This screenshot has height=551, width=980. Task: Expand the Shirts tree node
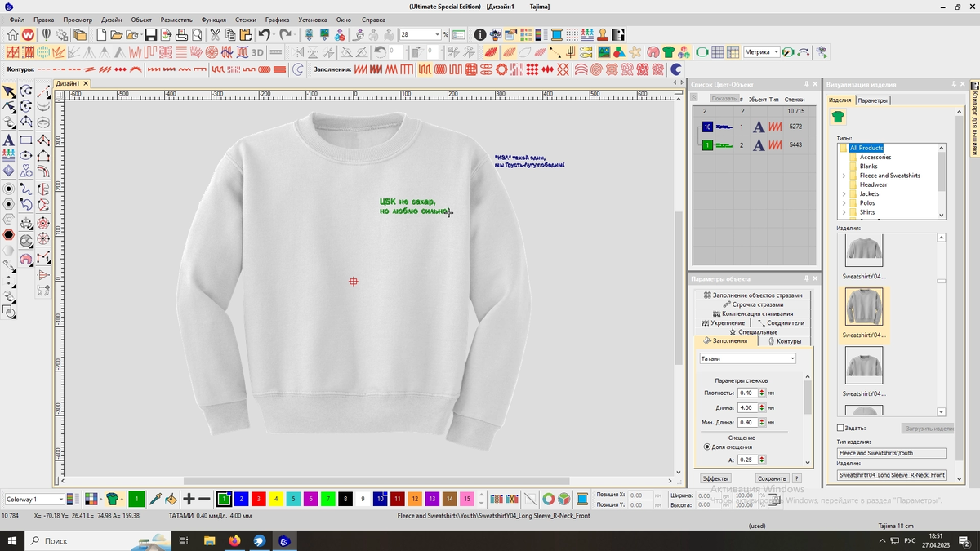tap(844, 212)
